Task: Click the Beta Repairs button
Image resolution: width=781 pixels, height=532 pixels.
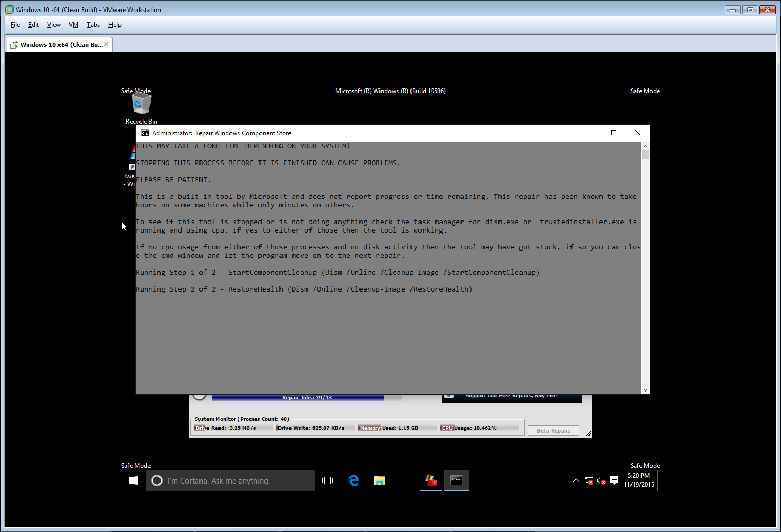Action: (x=553, y=430)
